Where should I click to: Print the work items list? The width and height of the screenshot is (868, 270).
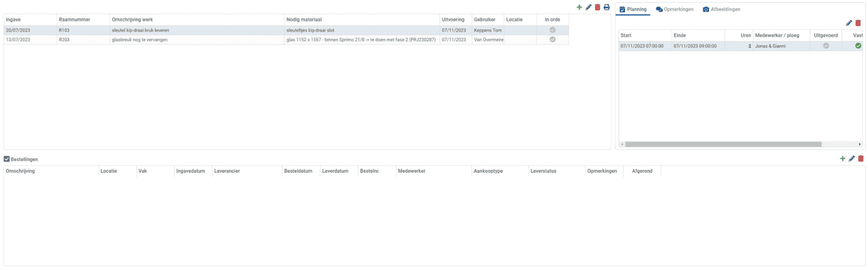pos(607,8)
